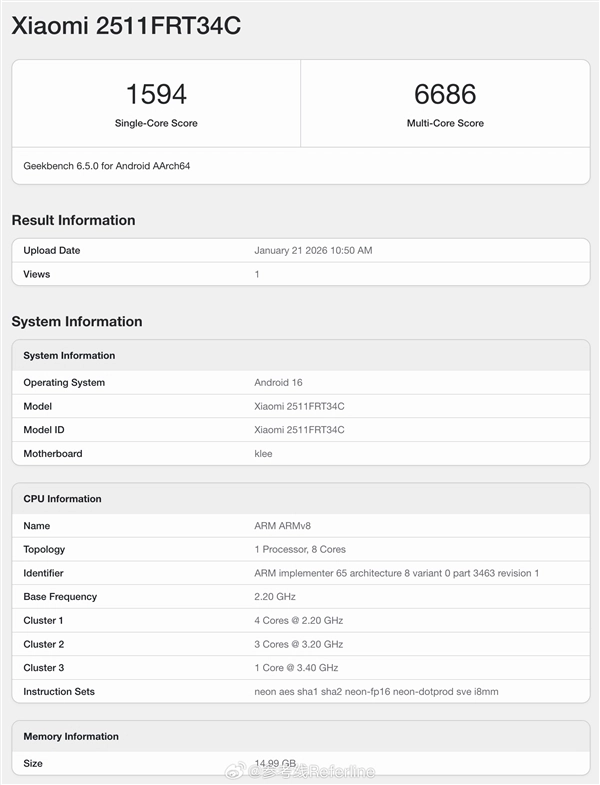Viewport: 600px width, 785px height.
Task: Click the Upload Date value January 21 2026
Action: [313, 250]
